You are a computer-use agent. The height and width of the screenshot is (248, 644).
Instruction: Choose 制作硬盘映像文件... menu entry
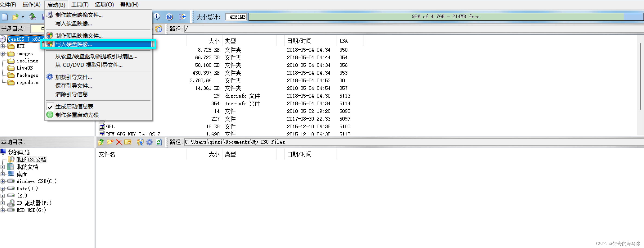coord(98,36)
